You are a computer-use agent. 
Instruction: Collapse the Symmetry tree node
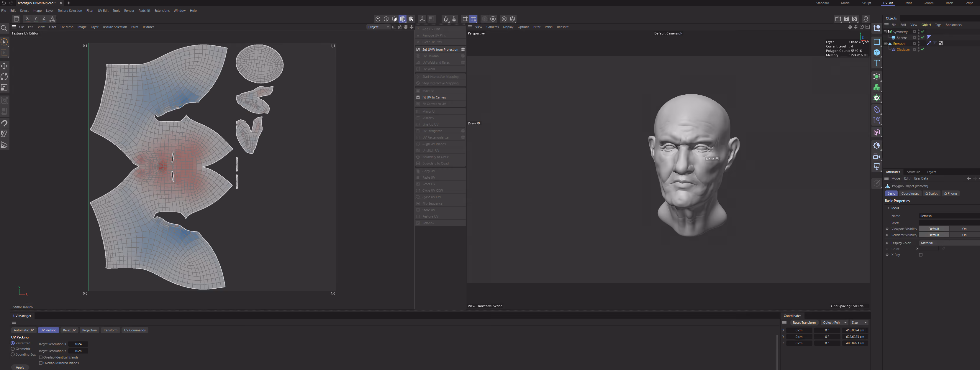click(x=885, y=32)
